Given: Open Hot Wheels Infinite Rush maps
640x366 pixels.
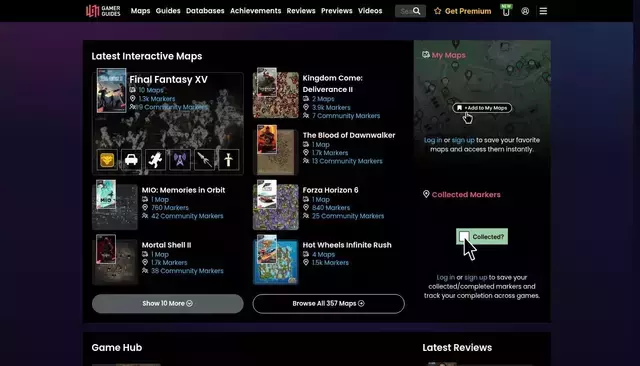Looking at the screenshot, I should (x=347, y=245).
